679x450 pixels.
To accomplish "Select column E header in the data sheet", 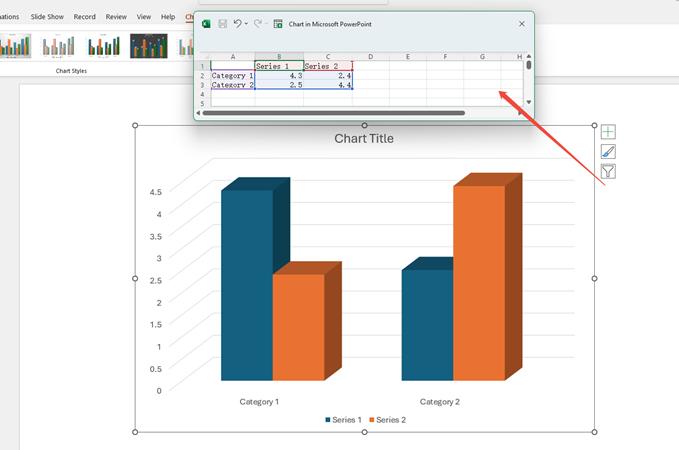I will (408, 57).
